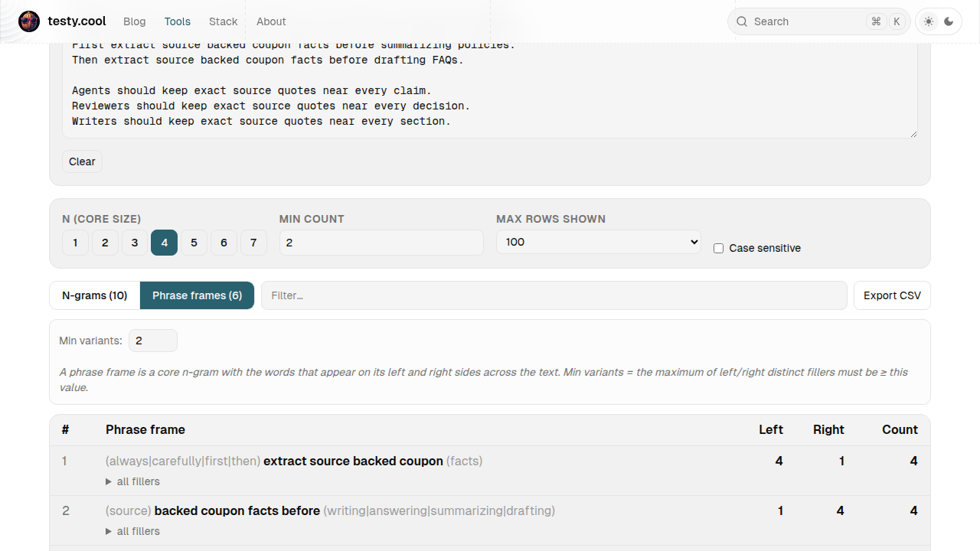Select the phrase 'extract source backed coupon'

pyautogui.click(x=354, y=461)
